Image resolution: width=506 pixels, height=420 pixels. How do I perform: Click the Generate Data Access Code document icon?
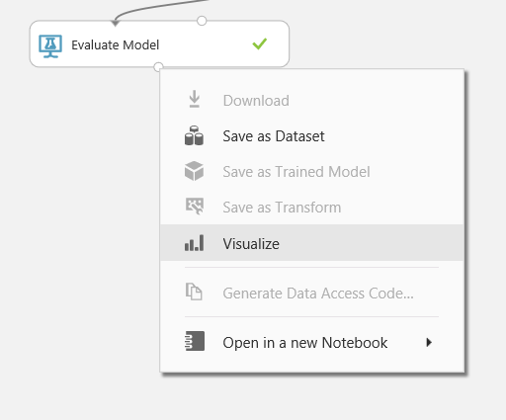point(194,292)
